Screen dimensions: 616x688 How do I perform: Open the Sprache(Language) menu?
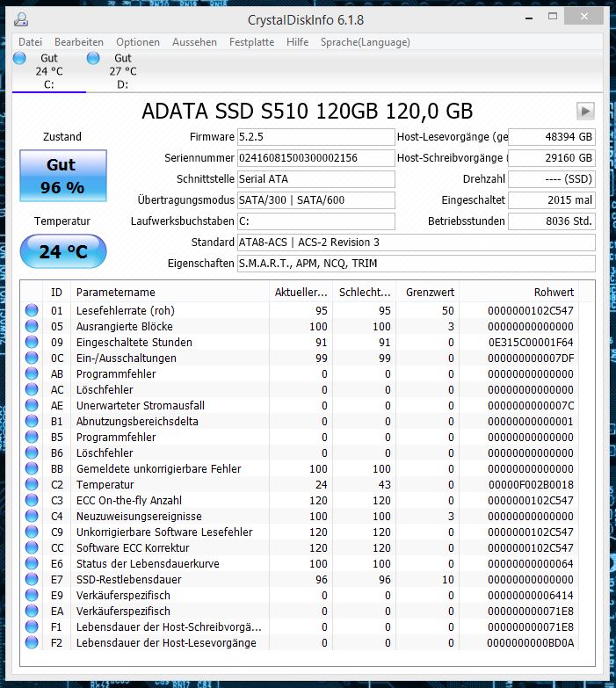click(365, 42)
